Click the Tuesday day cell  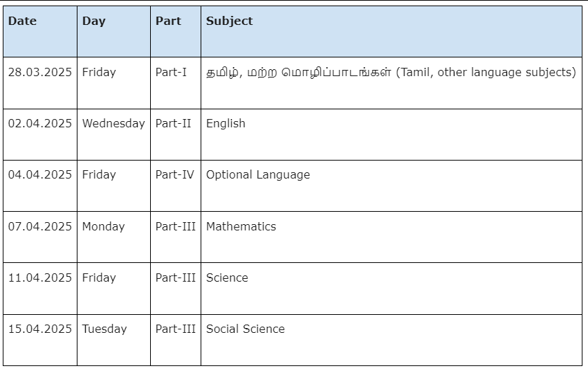click(x=113, y=340)
